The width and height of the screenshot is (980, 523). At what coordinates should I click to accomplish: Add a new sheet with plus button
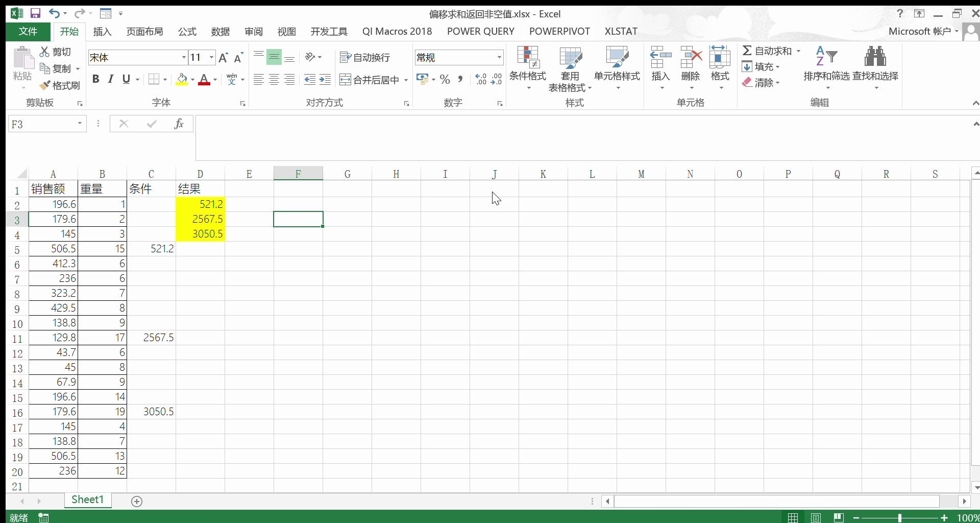(x=137, y=501)
